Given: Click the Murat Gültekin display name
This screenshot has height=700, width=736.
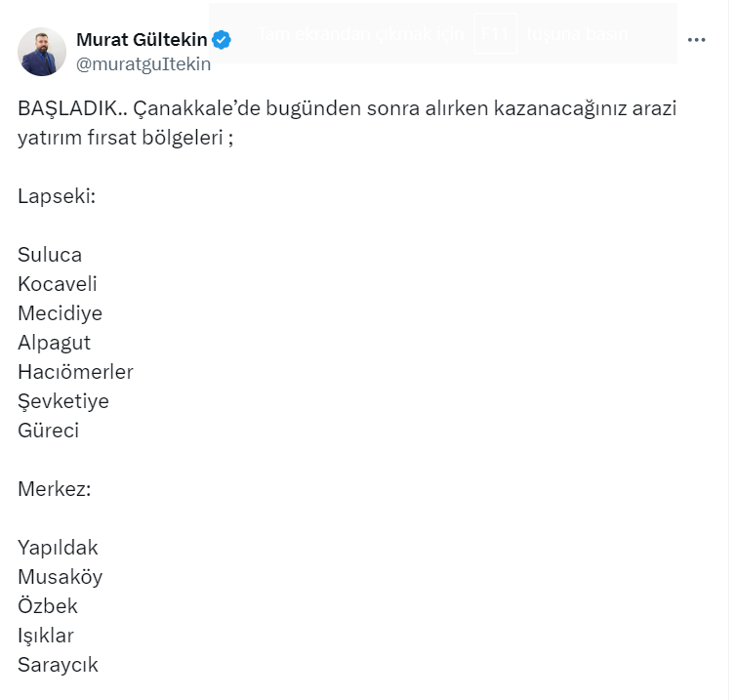Looking at the screenshot, I should click(143, 40).
